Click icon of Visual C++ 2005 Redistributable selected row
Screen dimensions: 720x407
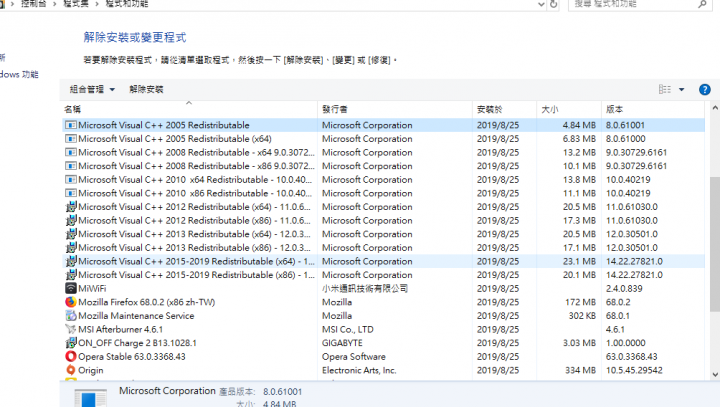click(x=71, y=125)
